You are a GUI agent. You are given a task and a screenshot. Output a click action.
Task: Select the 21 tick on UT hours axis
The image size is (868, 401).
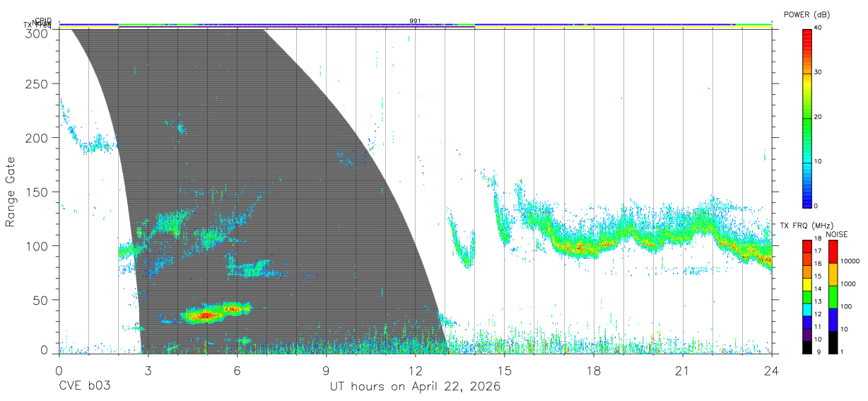(x=682, y=371)
